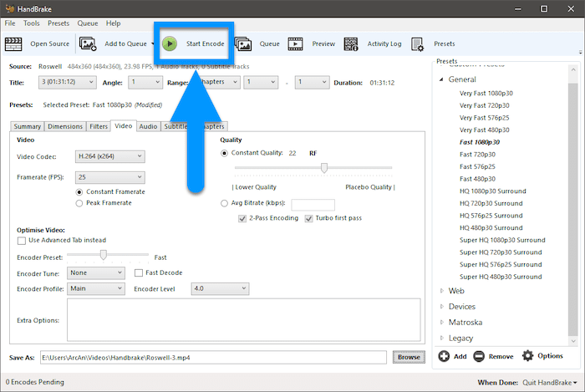
Task: Click the Activity Log label
Action: click(384, 43)
